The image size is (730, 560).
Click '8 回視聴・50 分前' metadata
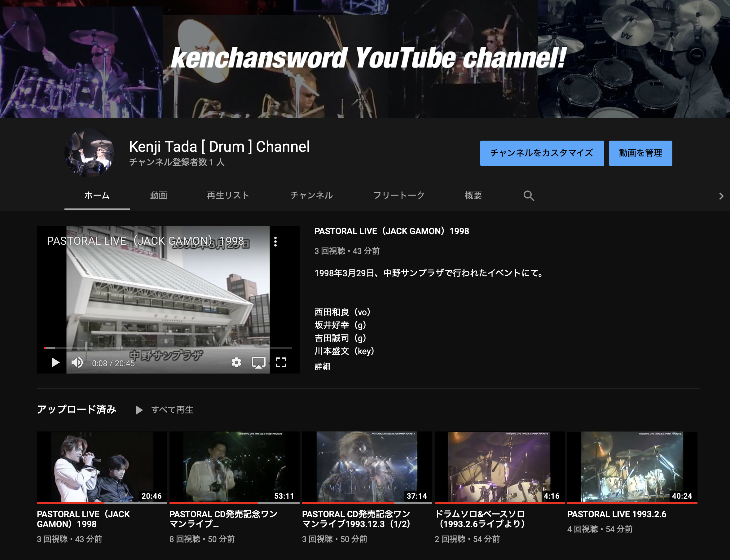[202, 539]
